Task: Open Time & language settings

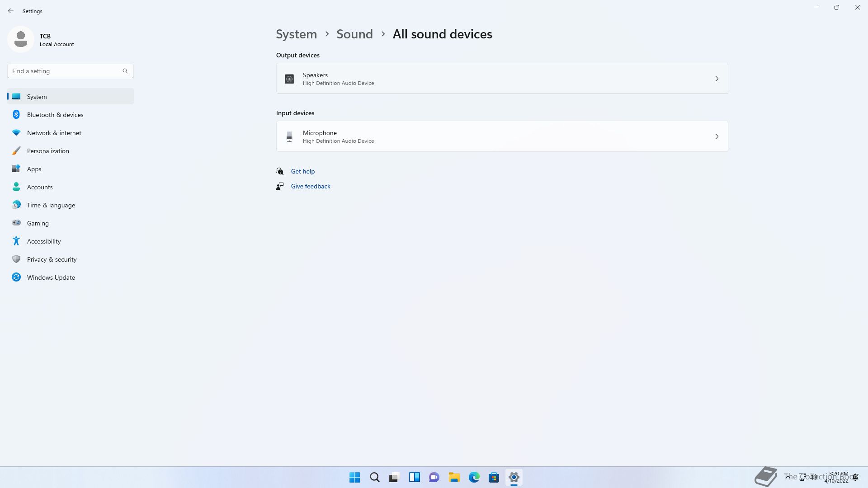Action: [x=71, y=205]
